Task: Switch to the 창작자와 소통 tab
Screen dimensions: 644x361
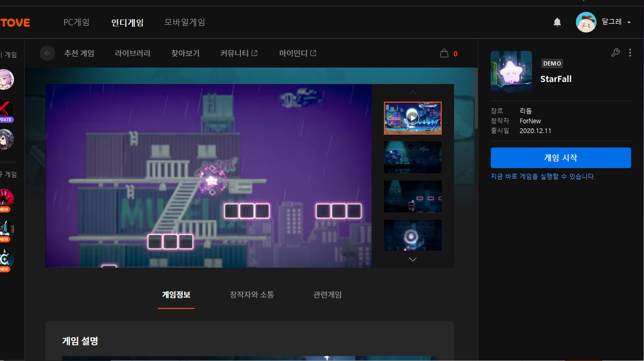Action: tap(252, 295)
